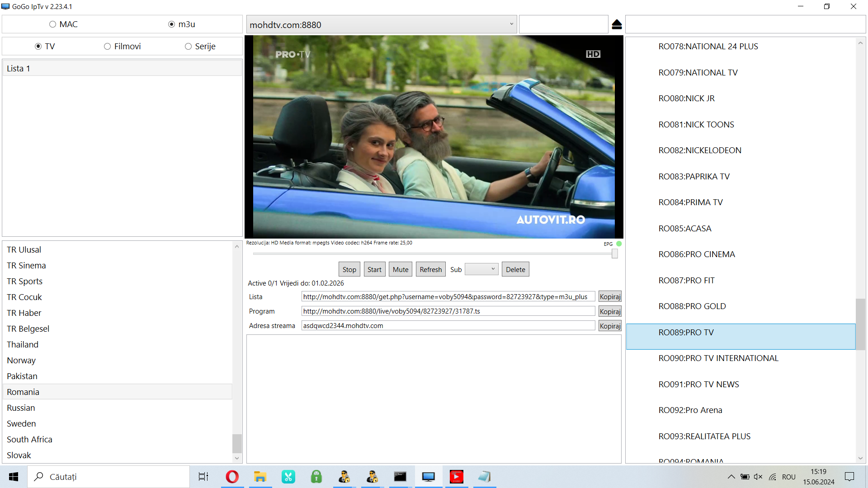Open the taskbar clock showing 15:19
Viewport: 868px width, 488px height.
point(819,477)
